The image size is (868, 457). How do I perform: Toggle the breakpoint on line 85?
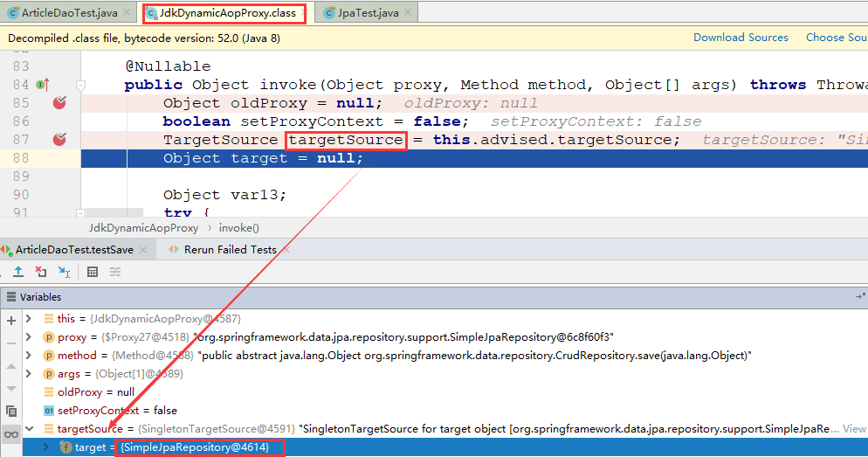pyautogui.click(x=59, y=102)
